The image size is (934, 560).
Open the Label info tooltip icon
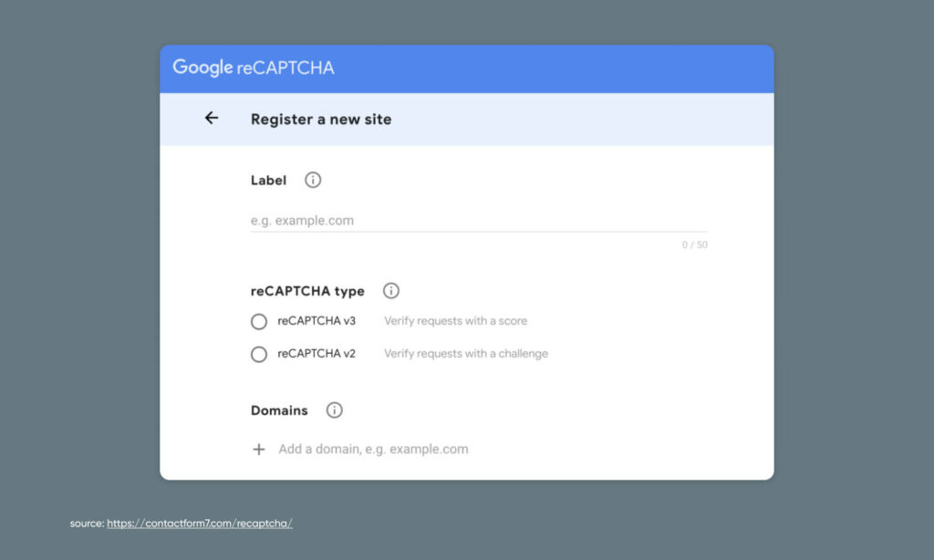[x=312, y=180]
